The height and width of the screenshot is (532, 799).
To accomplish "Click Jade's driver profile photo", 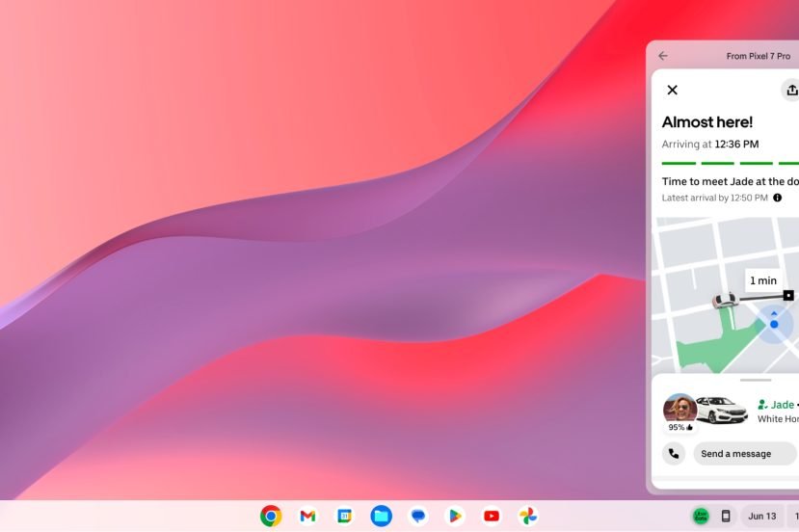I will pyautogui.click(x=679, y=409).
